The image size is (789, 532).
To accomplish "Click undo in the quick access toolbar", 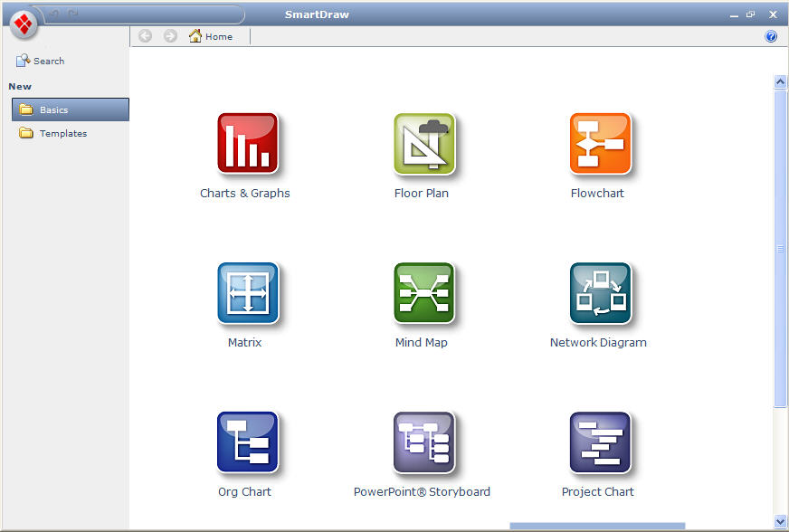I will 54,14.
